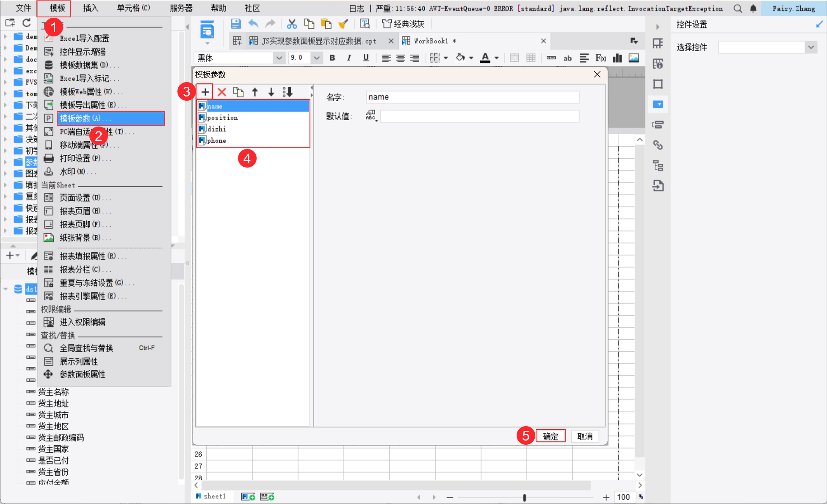Click the sort parameters icon
This screenshot has width=827, height=504.
pyautogui.click(x=288, y=92)
